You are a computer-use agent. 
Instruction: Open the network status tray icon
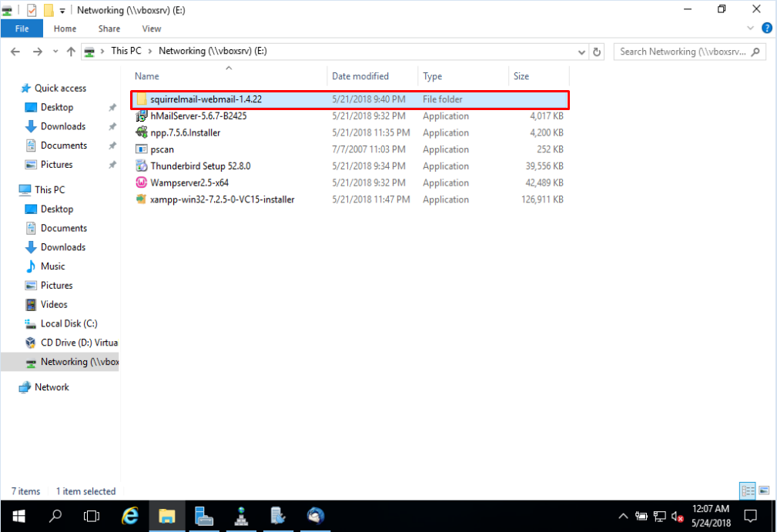click(659, 517)
